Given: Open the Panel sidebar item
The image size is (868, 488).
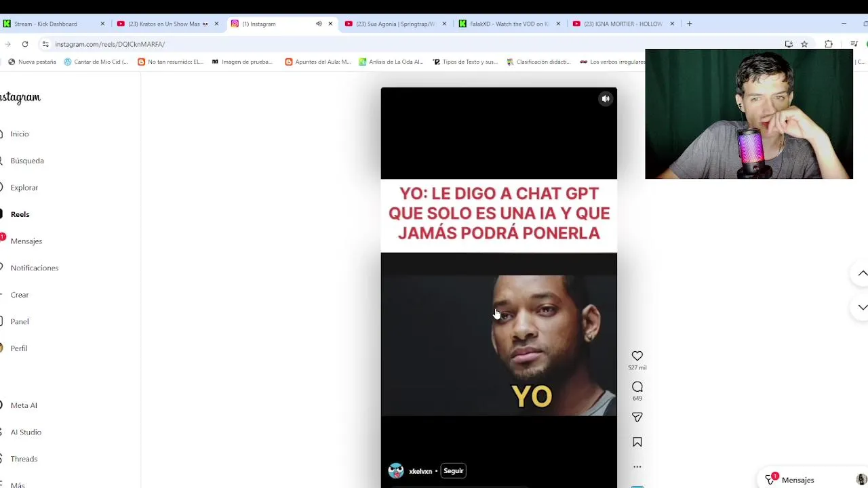Looking at the screenshot, I should [19, 321].
